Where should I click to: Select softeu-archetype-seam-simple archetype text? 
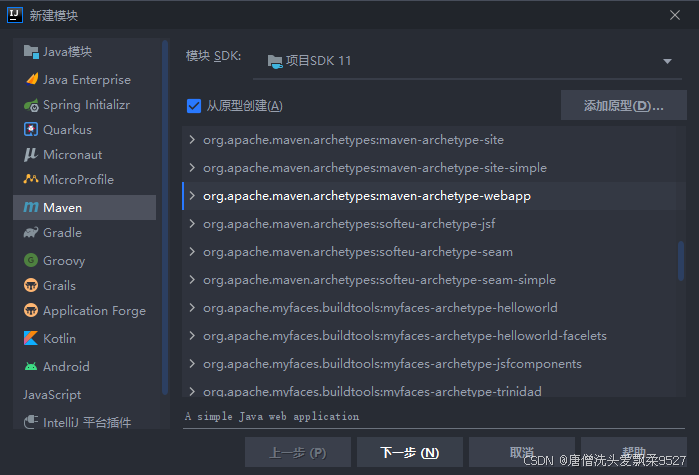click(379, 279)
